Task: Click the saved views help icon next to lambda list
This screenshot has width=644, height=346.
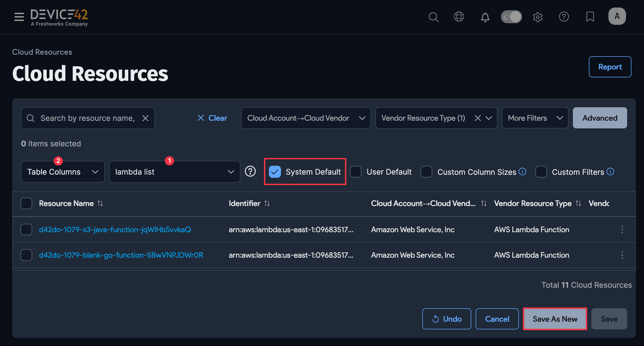Action: 250,171
